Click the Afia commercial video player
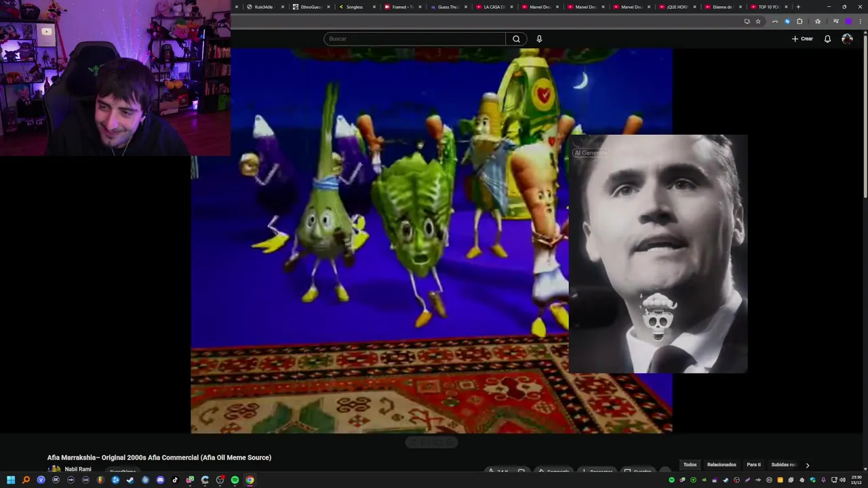This screenshot has height=488, width=868. 431,241
